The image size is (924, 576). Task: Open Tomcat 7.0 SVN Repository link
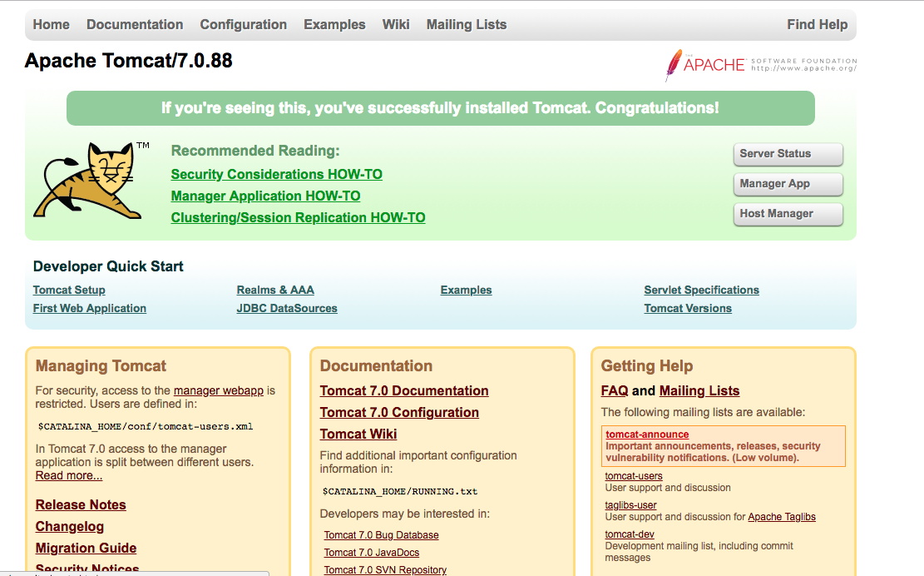385,570
